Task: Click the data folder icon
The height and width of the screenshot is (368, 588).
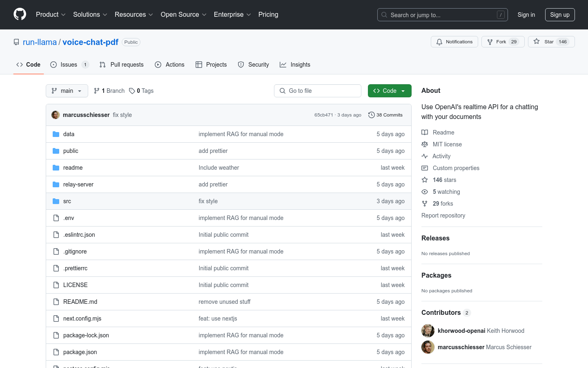Action: (56, 134)
